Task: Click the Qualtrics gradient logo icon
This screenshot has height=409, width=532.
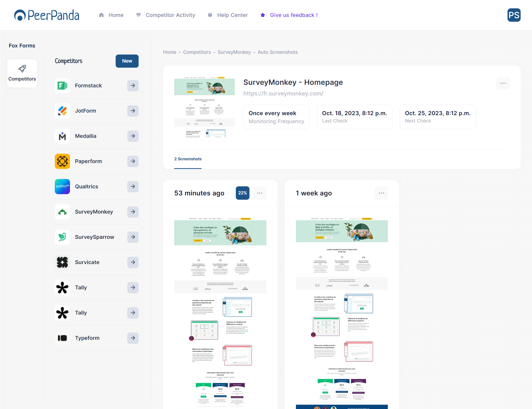Action: point(62,187)
